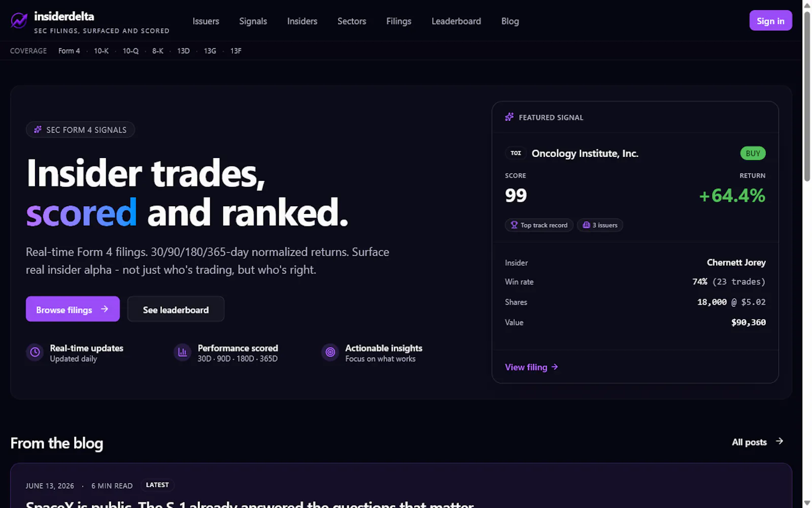This screenshot has height=508, width=812.
Task: Click the See leaderboard button
Action: (x=176, y=309)
